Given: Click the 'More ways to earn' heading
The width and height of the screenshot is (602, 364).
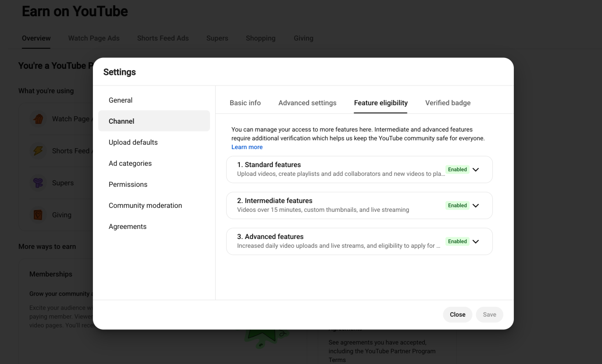Looking at the screenshot, I should tap(47, 247).
